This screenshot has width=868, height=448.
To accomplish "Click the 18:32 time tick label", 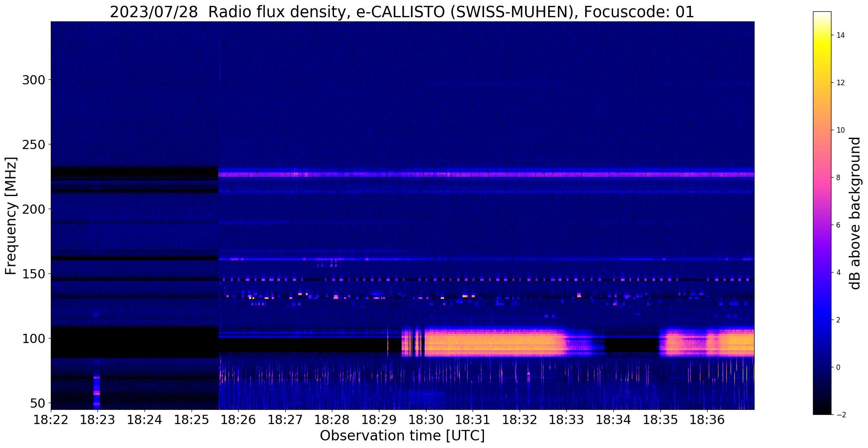I will pyautogui.click(x=520, y=420).
